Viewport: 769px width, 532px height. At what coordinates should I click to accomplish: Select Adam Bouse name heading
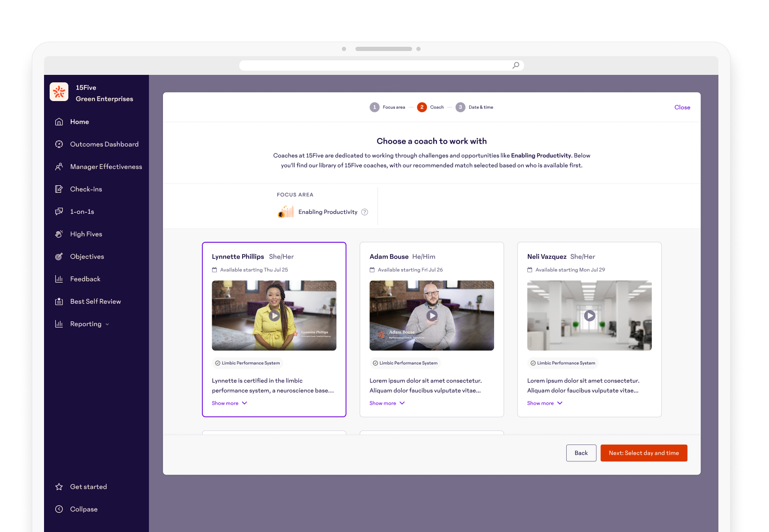pyautogui.click(x=389, y=257)
